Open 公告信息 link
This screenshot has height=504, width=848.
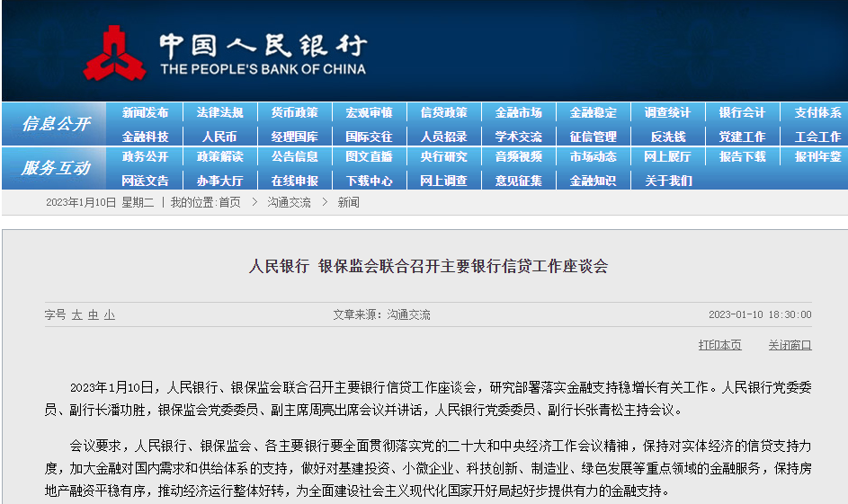click(294, 156)
